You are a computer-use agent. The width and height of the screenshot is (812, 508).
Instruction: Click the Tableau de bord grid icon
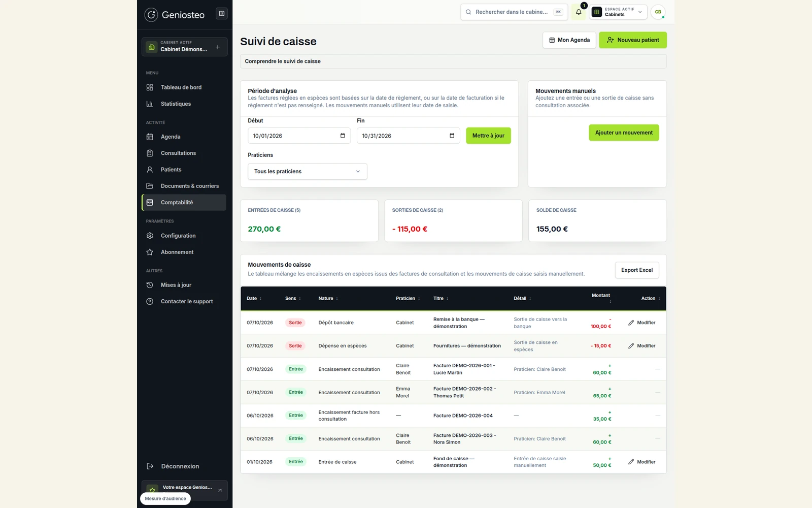point(150,87)
